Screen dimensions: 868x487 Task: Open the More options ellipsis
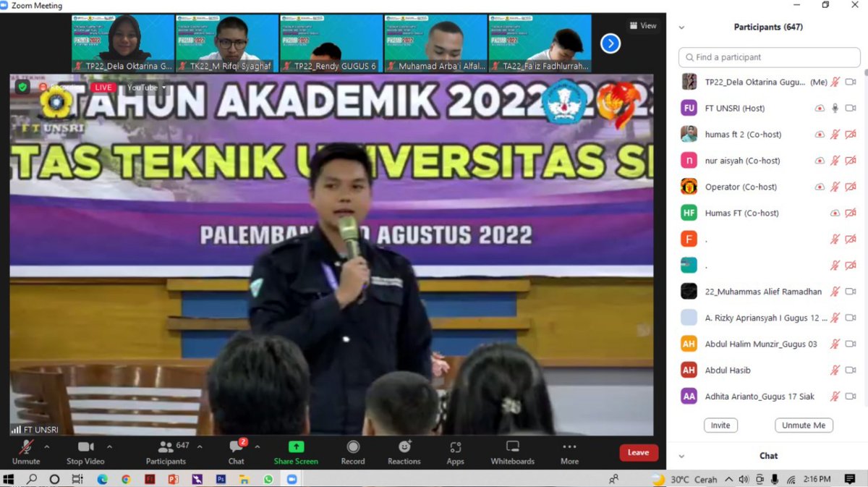click(569, 447)
